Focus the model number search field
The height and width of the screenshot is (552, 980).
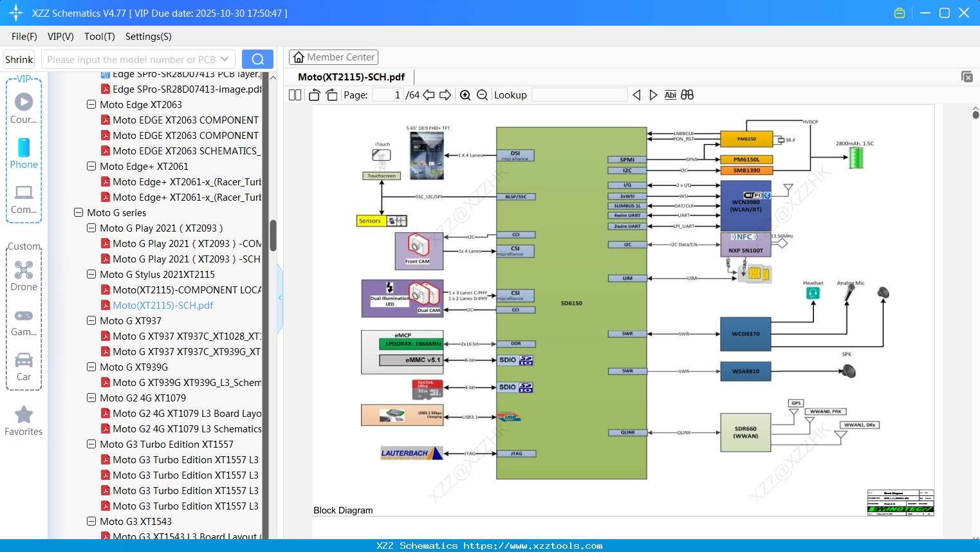[x=131, y=59]
